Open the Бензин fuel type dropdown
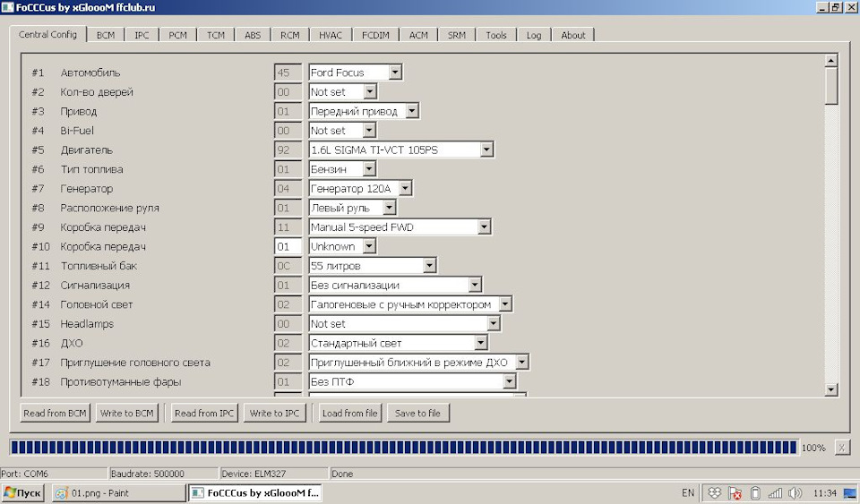The image size is (860, 504). (x=369, y=169)
